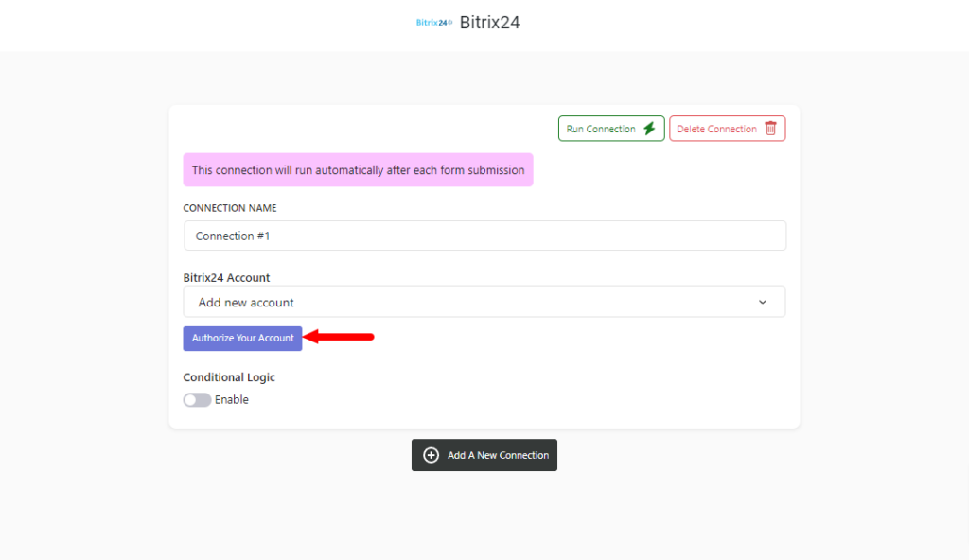
Task: Click the Run Connection button
Action: (x=611, y=129)
